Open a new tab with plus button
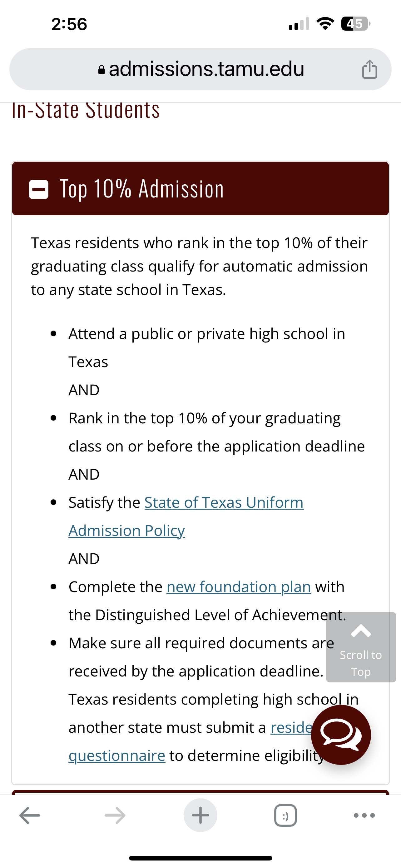This screenshot has height=868, width=401. (x=200, y=816)
